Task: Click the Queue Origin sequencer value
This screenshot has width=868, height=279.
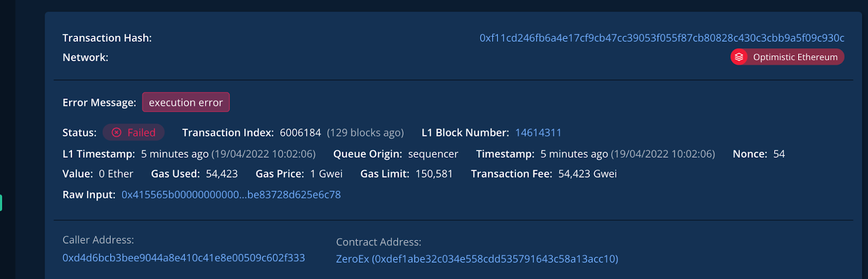Action: click(x=433, y=154)
